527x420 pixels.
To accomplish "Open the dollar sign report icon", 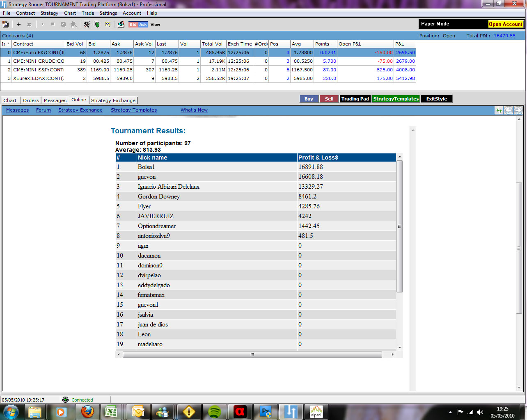I will click(x=97, y=24).
